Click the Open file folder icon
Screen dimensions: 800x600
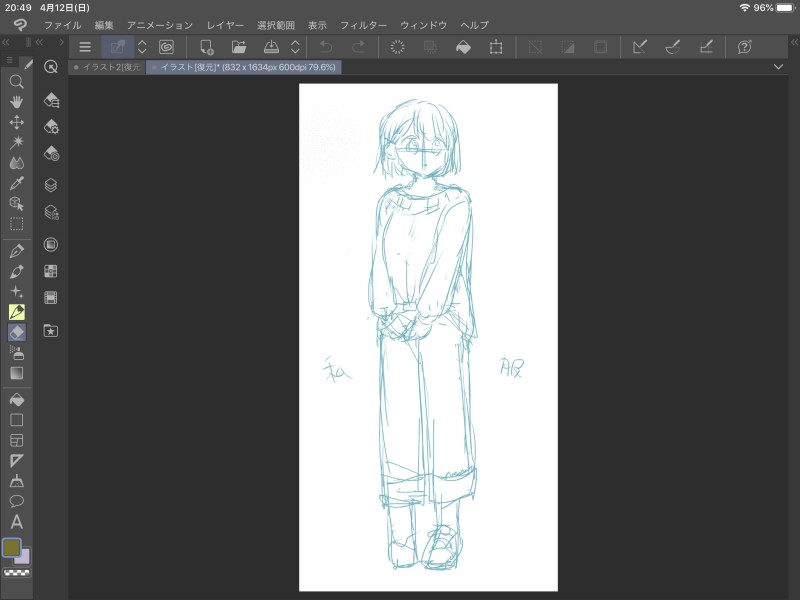coord(239,46)
